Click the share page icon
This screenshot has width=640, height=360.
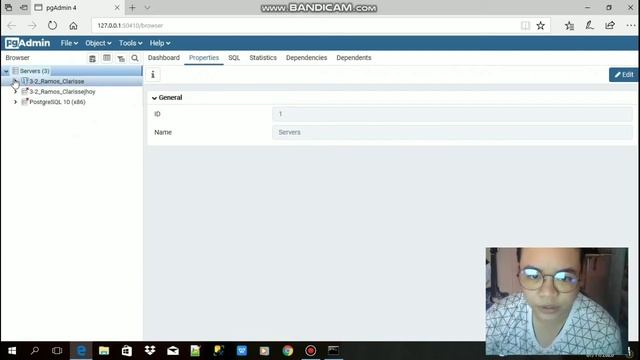point(610,26)
